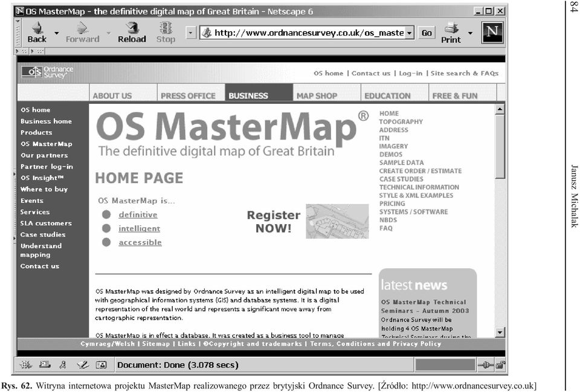Open TOPOGRAPHY in the MasterMap menu
Image resolution: width=580 pixels, height=392 pixels.
click(401, 121)
